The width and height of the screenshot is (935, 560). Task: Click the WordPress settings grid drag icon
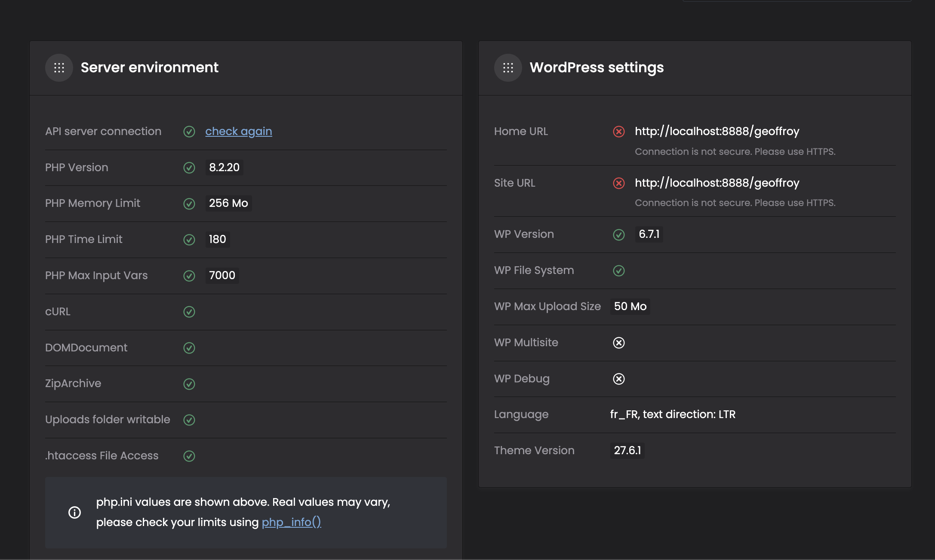(x=508, y=68)
